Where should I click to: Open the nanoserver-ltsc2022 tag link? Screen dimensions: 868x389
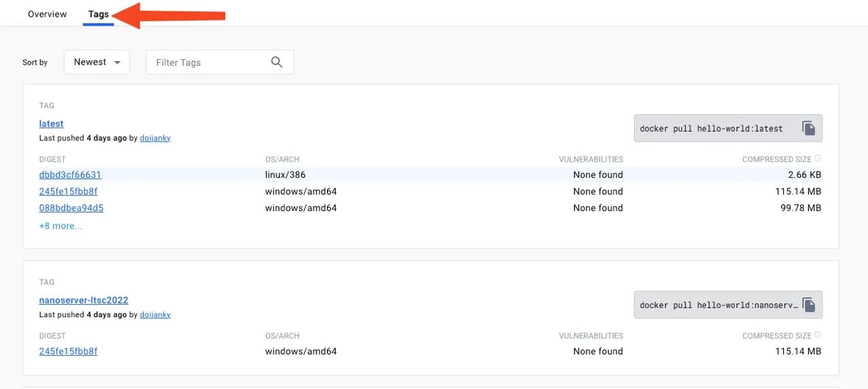[83, 300]
